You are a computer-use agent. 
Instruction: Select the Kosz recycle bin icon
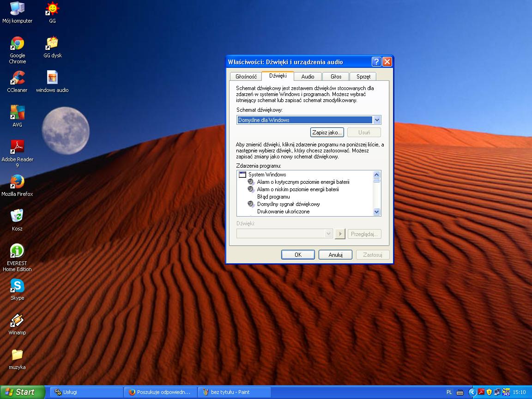[17, 220]
